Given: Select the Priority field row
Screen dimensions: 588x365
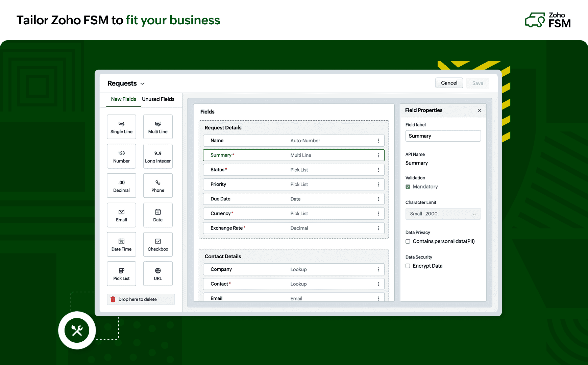Looking at the screenshot, I should 294,184.
